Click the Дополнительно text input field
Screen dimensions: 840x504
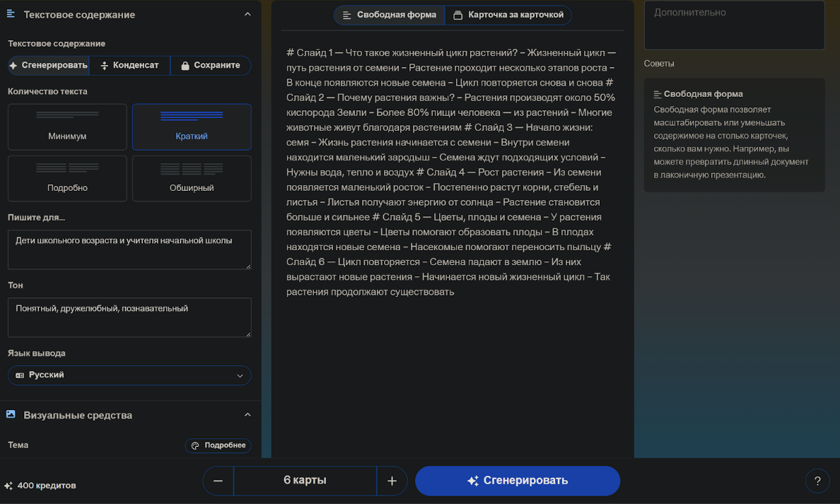pyautogui.click(x=734, y=25)
